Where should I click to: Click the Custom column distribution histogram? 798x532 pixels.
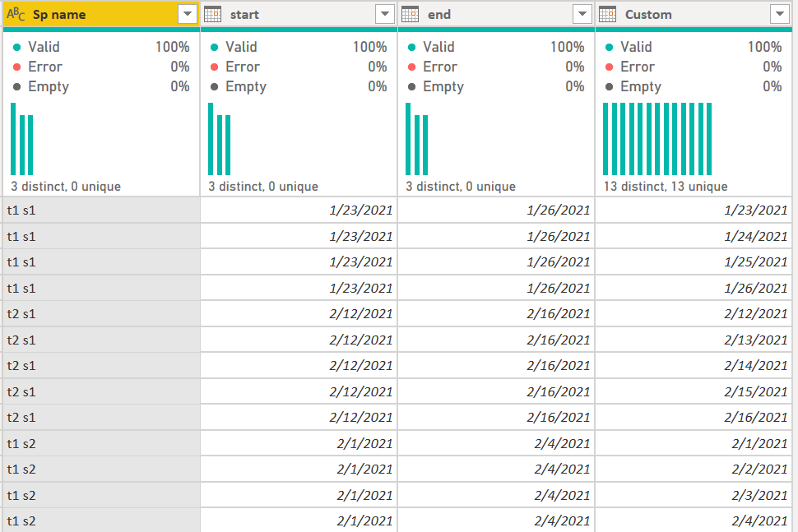[x=657, y=139]
